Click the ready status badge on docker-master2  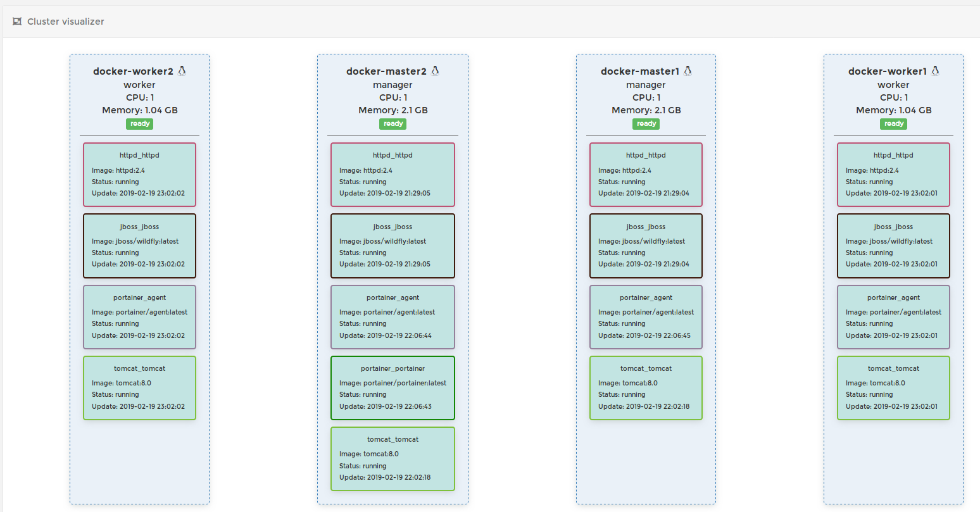tap(393, 124)
